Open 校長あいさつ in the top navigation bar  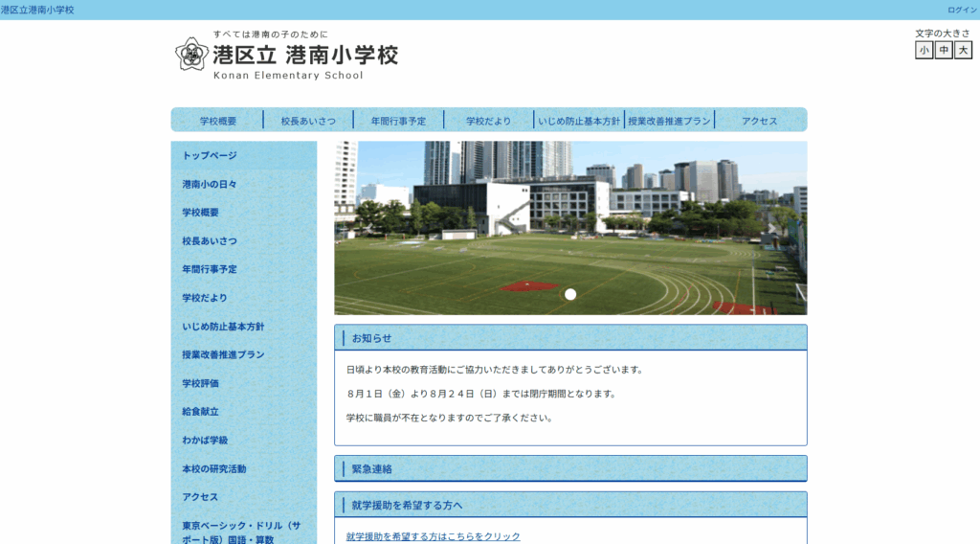pyautogui.click(x=308, y=122)
